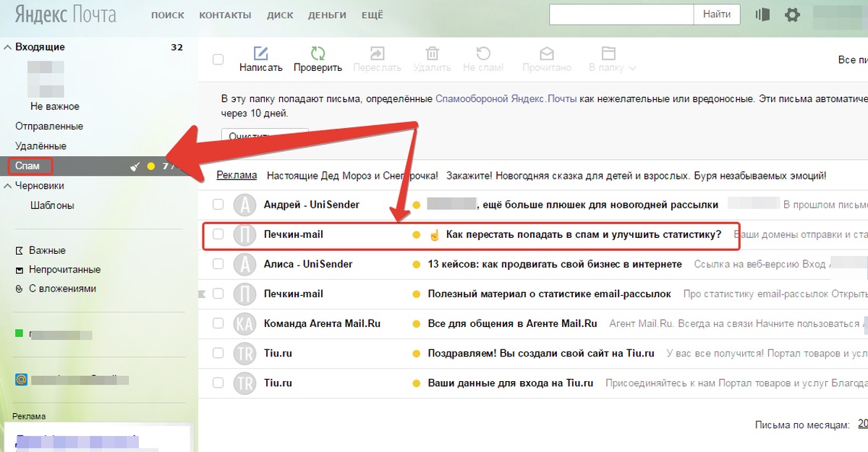This screenshot has width=868, height=452.
Task: Open message Поздравляем! Вы создали свой сайт
Action: coord(541,353)
